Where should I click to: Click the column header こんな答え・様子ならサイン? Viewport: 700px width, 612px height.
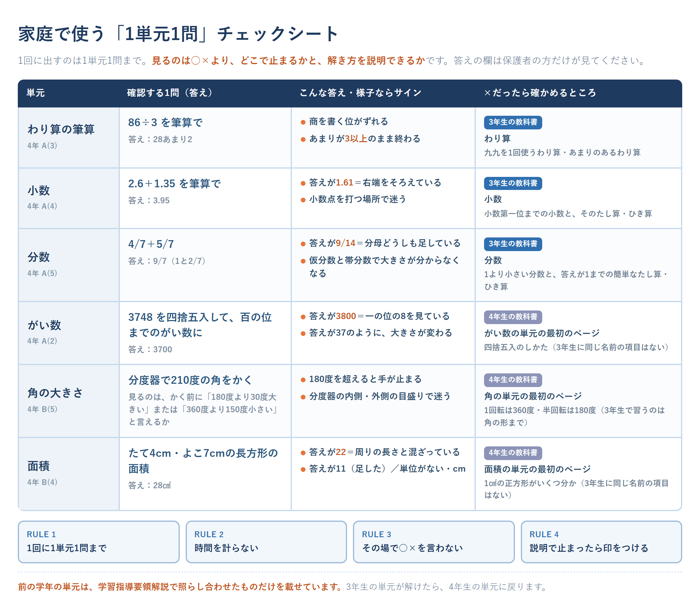pyautogui.click(x=360, y=93)
